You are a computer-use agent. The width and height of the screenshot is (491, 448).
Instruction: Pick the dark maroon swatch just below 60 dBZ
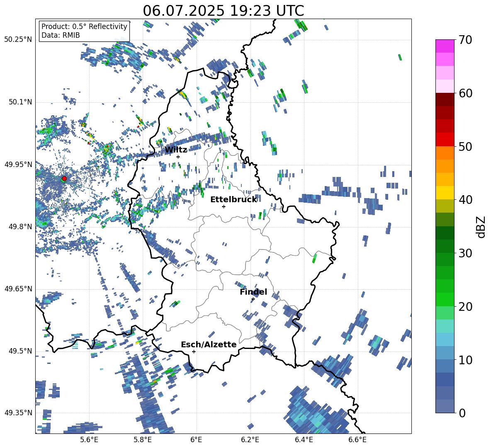point(445,99)
